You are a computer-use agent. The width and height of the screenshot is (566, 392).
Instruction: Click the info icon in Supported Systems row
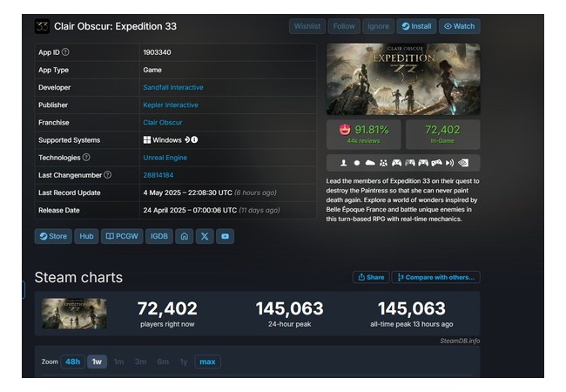point(194,139)
